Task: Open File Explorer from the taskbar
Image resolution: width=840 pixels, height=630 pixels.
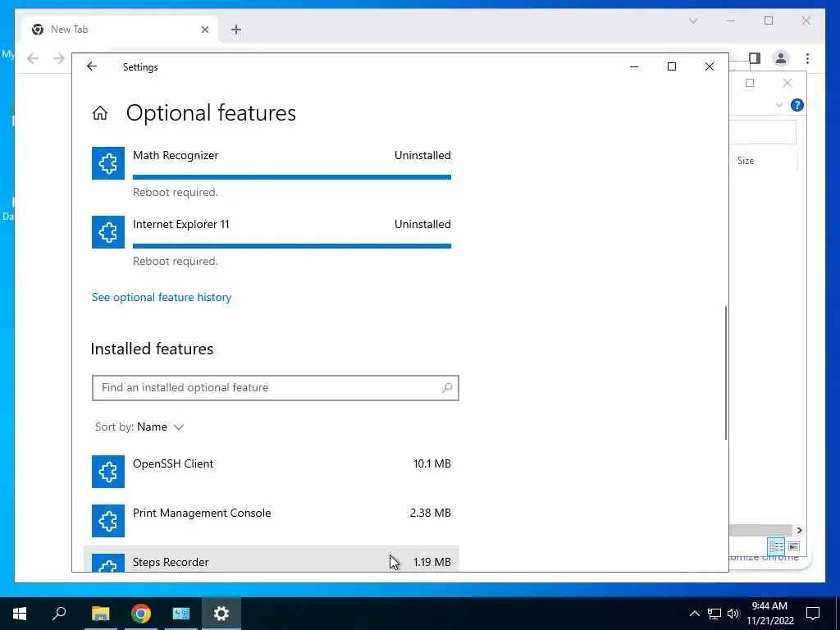Action: click(x=100, y=614)
